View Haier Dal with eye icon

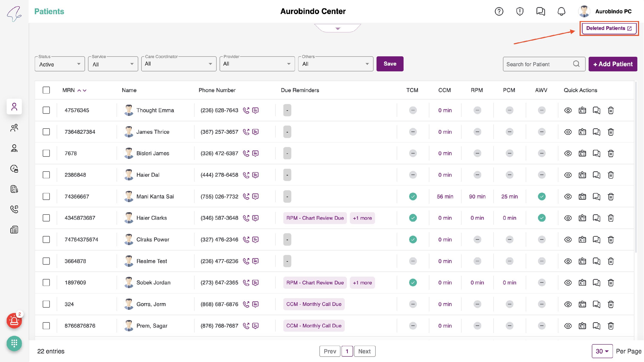(568, 175)
